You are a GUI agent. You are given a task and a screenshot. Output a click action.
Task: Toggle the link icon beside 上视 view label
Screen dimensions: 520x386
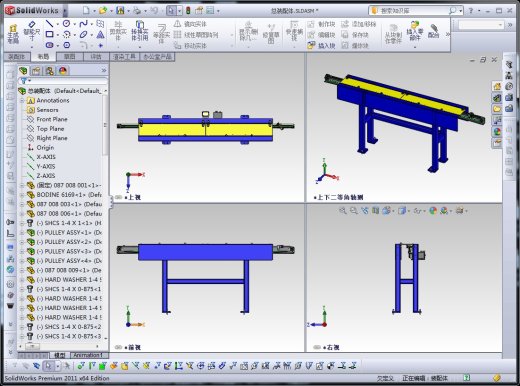tap(118, 197)
